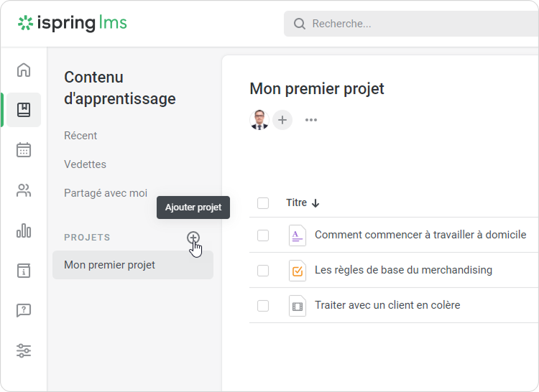
Task: Open the Help question mark icon
Action: pos(24,311)
